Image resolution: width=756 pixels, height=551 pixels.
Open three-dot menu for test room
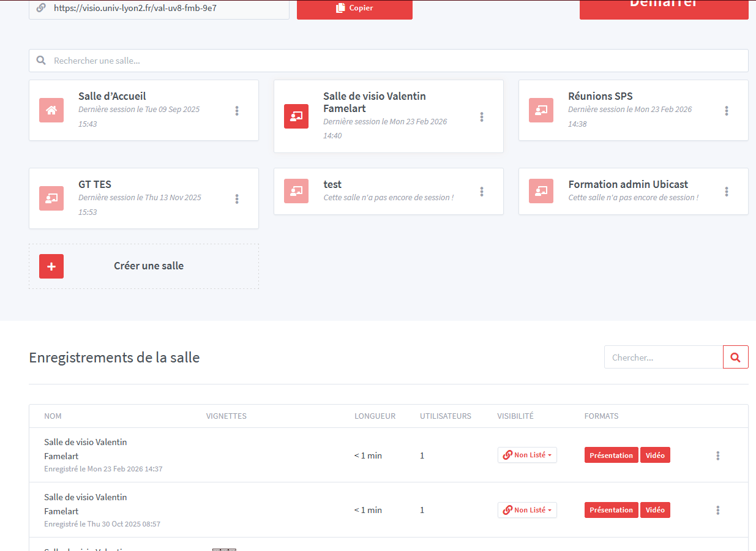click(482, 192)
